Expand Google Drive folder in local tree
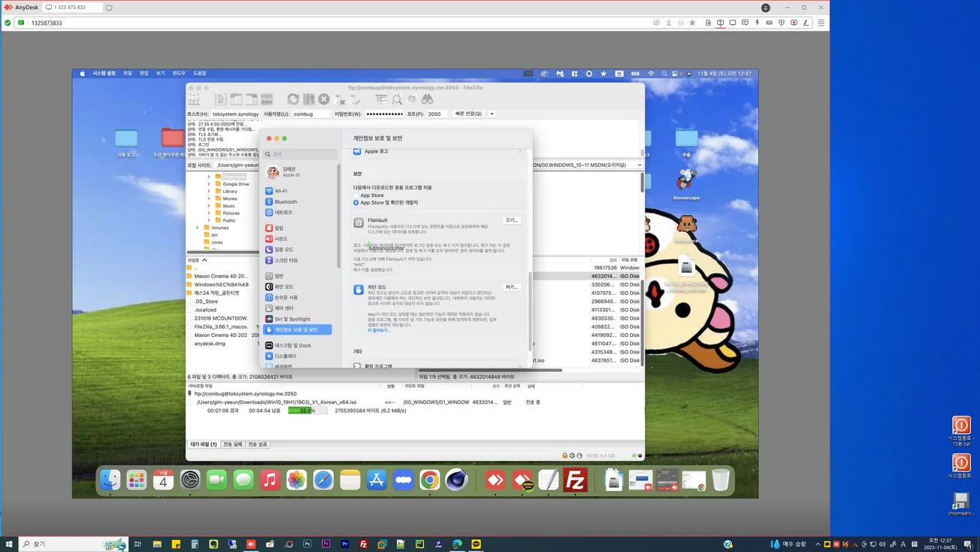This screenshot has width=980, height=552. point(209,183)
